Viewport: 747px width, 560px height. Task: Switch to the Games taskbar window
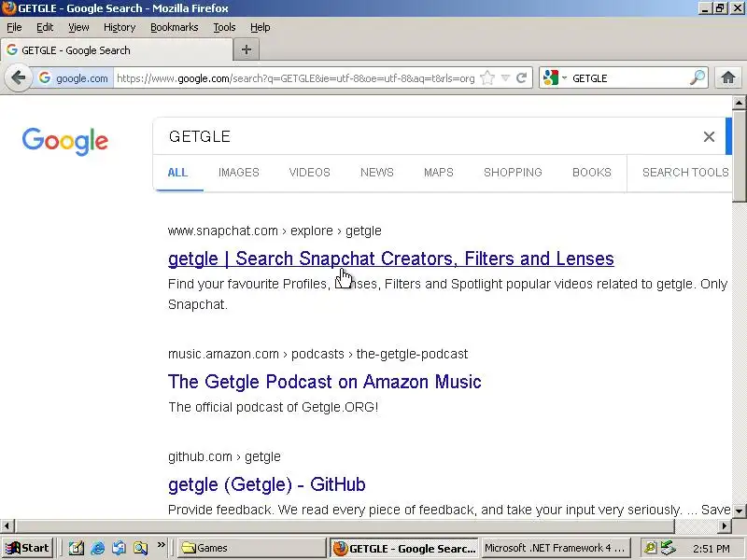click(251, 548)
